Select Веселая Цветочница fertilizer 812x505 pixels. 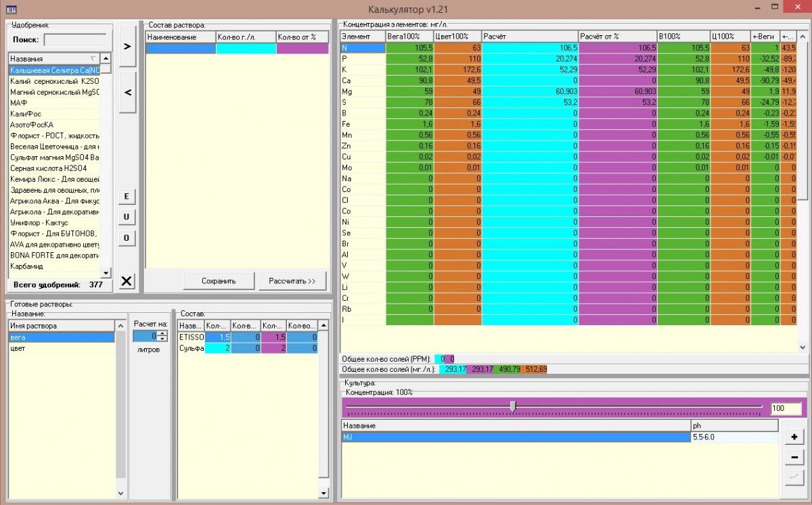(x=54, y=147)
